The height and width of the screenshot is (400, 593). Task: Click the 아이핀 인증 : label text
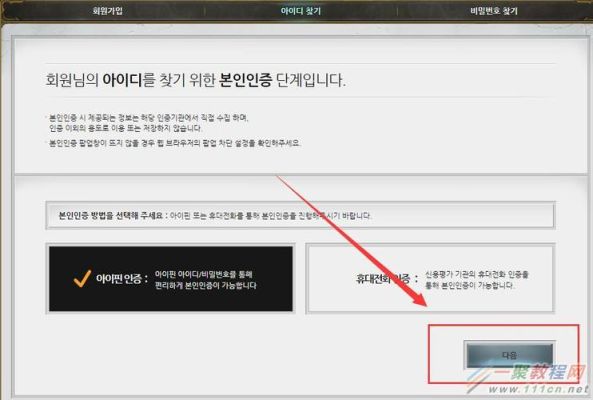click(122, 279)
